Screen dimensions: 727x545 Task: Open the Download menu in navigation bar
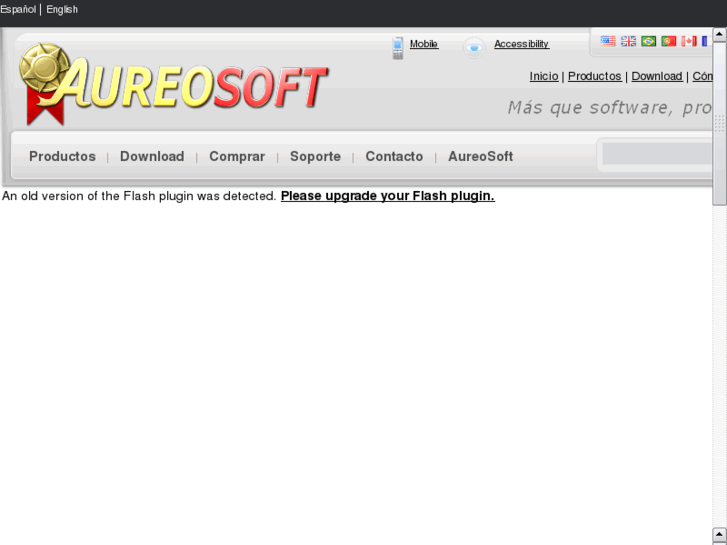coord(152,156)
